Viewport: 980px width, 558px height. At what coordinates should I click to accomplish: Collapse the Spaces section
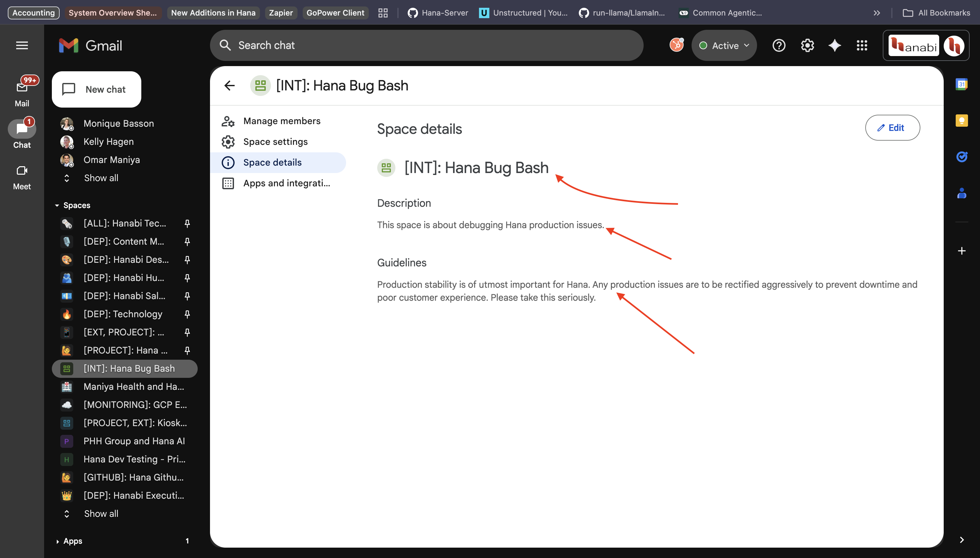coord(57,205)
